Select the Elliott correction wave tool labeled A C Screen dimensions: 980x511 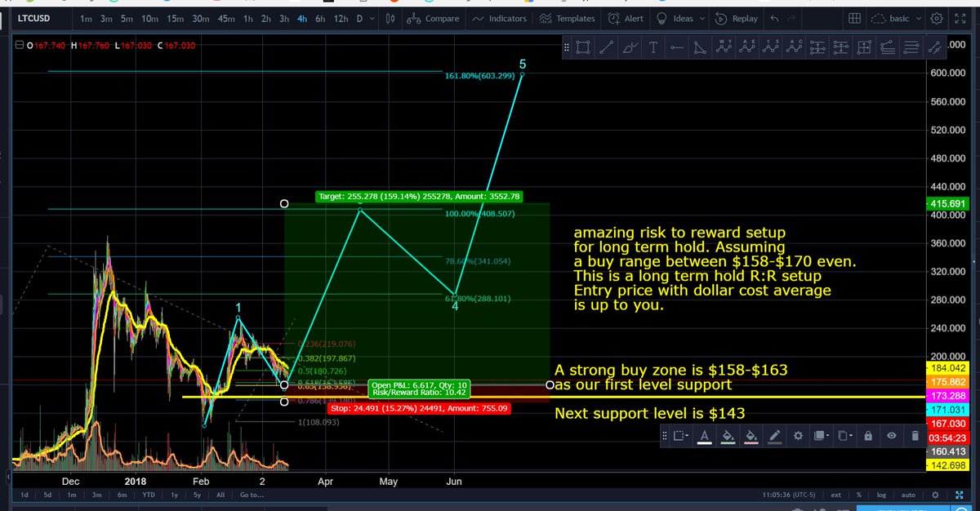(x=795, y=47)
